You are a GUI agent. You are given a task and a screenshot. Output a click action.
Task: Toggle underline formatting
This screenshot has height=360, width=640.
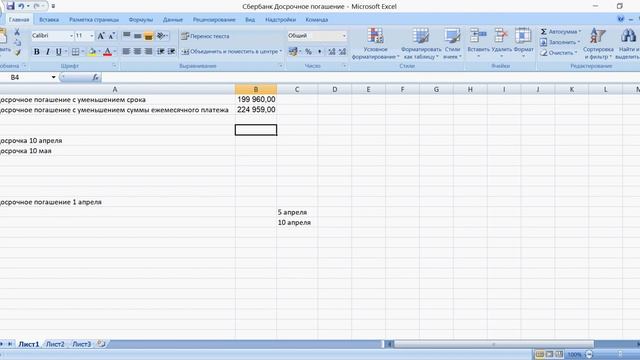(59, 52)
